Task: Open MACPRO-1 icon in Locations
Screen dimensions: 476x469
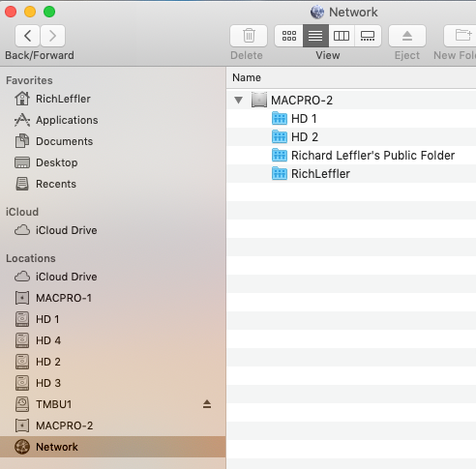Action: [22, 298]
